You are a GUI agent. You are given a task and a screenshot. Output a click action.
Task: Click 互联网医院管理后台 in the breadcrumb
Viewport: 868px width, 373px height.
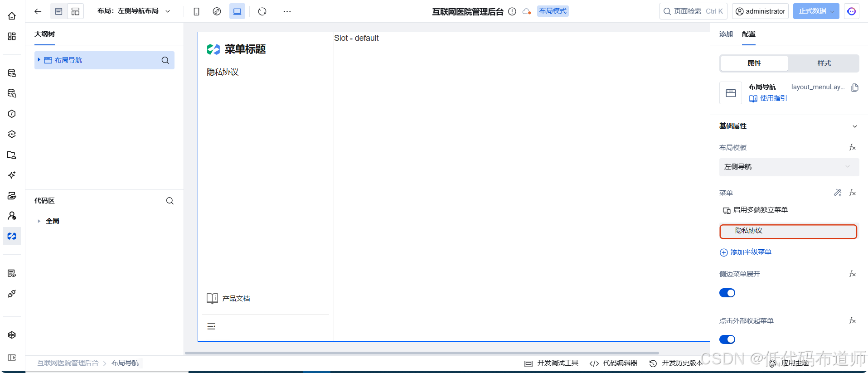tap(68, 363)
